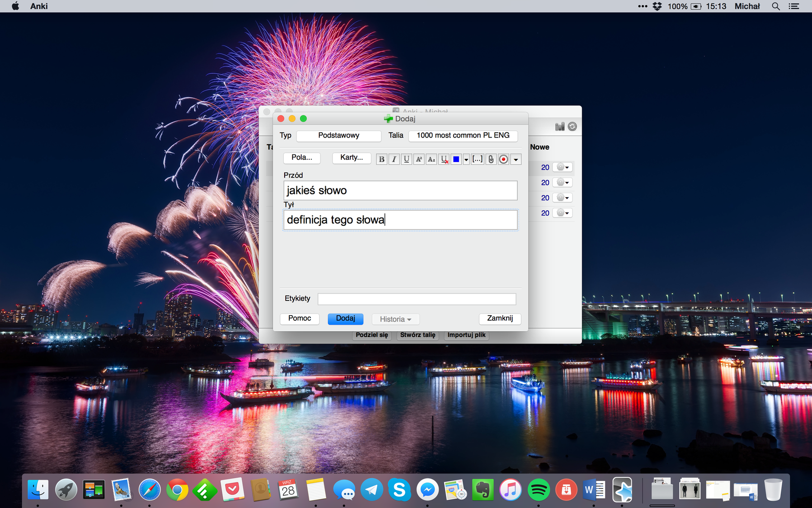Screen dimensions: 812x508
Task: Open the Anki menu in the menu bar
Action: [x=39, y=6]
